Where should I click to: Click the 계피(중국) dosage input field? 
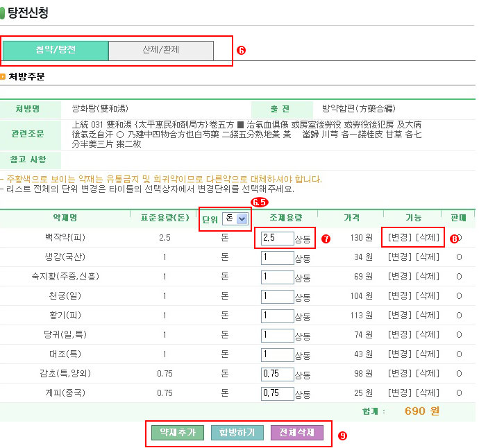click(277, 393)
